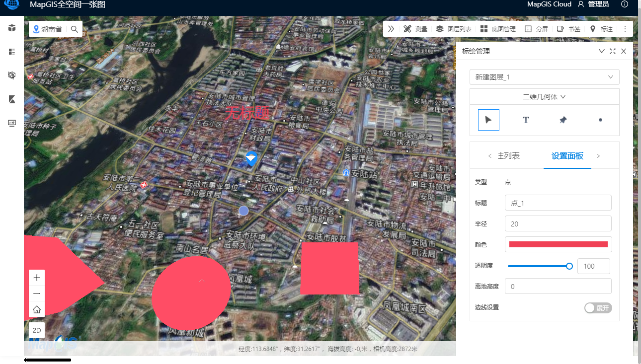Click the 标题 input field 点_1
Screen dimensions: 641x364
(x=558, y=203)
